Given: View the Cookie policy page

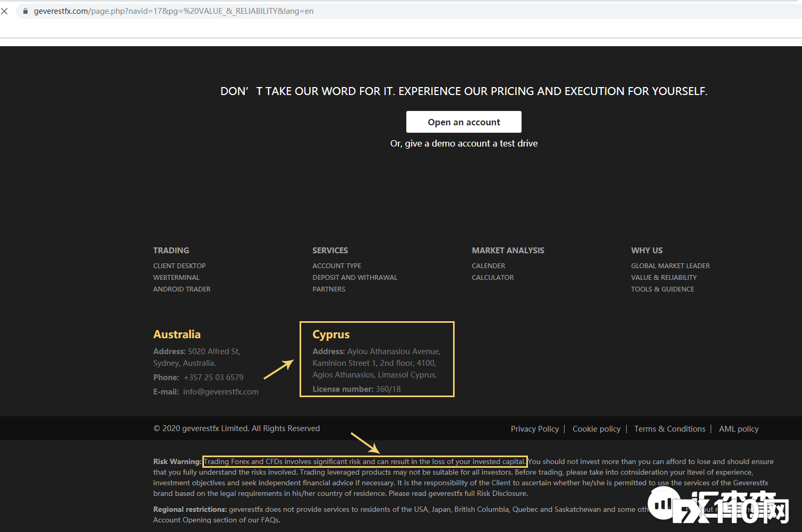Looking at the screenshot, I should 596,429.
